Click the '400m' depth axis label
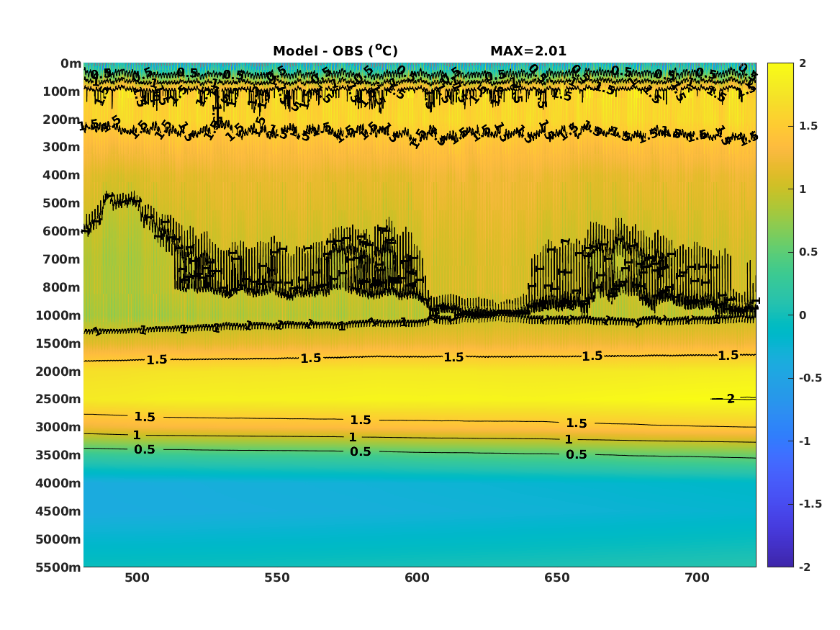The image size is (840, 630). pos(62,175)
